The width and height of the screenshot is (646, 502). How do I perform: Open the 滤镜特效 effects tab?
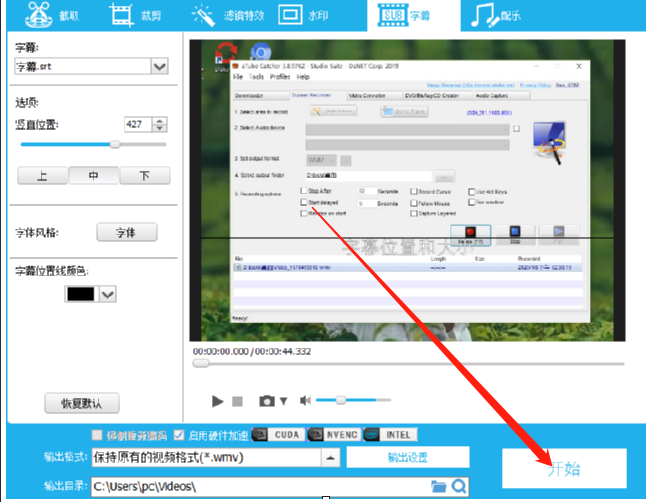228,15
